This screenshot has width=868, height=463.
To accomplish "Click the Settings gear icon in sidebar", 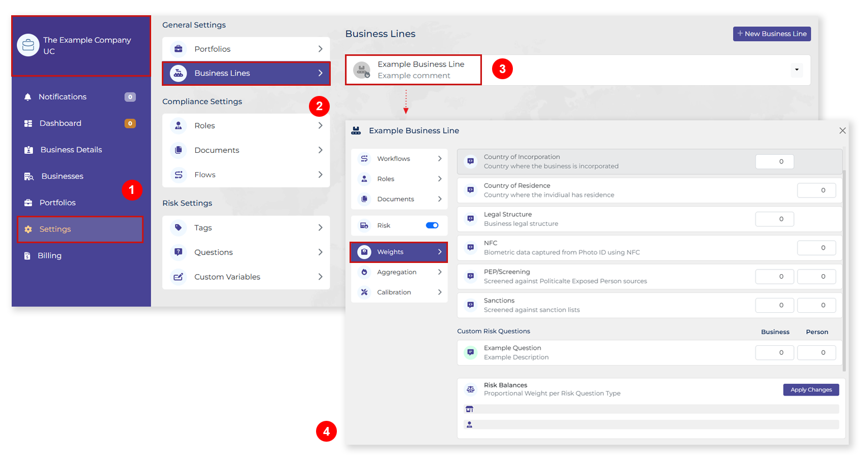I will tap(28, 229).
